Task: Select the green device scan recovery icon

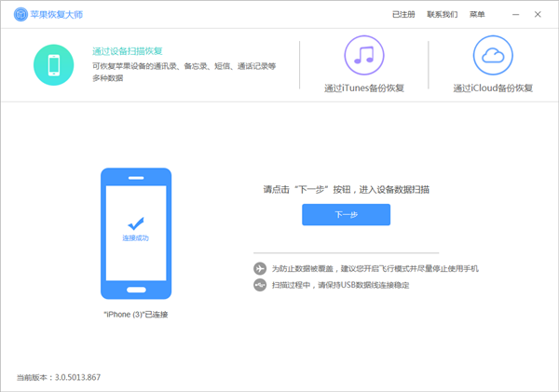Action: tap(54, 65)
